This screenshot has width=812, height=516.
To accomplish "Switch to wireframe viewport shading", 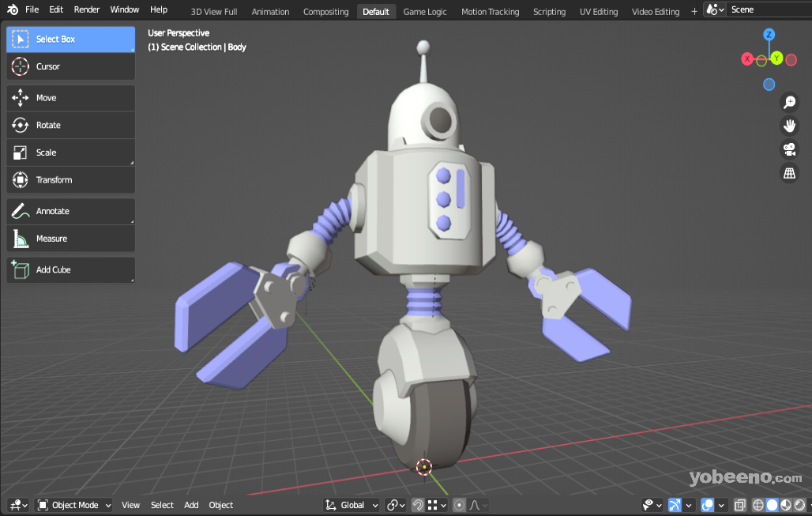I will pyautogui.click(x=758, y=505).
